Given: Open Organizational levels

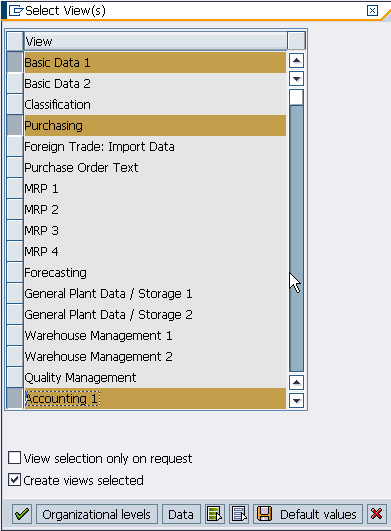Looking at the screenshot, I should 96,514.
